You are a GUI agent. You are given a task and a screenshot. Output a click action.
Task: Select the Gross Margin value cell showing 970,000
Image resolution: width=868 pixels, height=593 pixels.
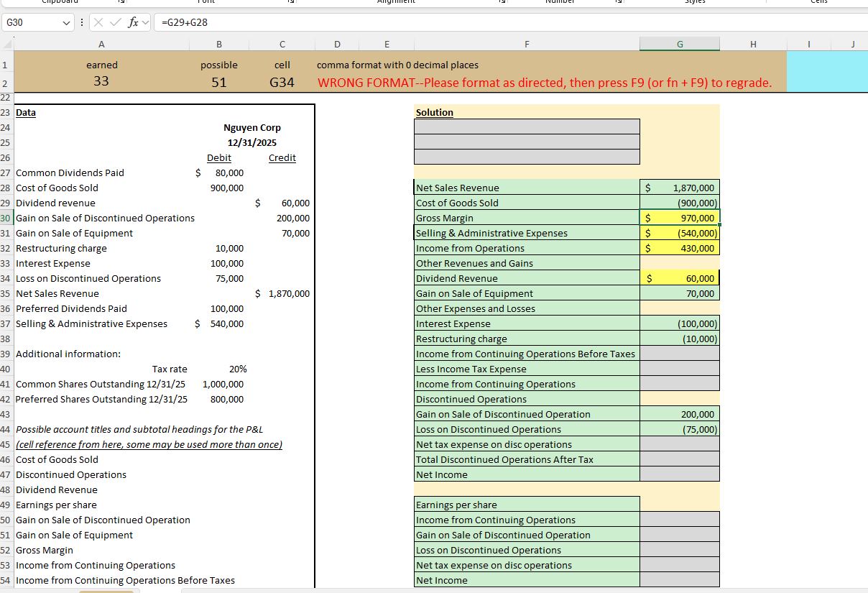(x=680, y=218)
